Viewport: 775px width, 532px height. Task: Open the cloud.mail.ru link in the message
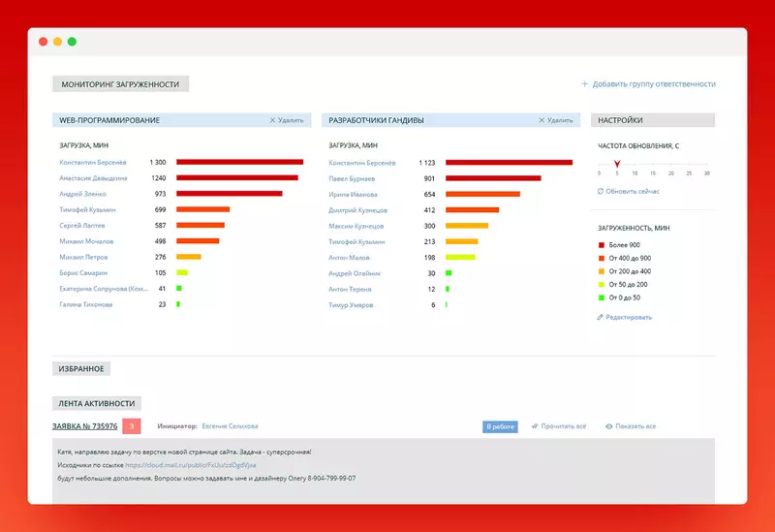[x=190, y=465]
